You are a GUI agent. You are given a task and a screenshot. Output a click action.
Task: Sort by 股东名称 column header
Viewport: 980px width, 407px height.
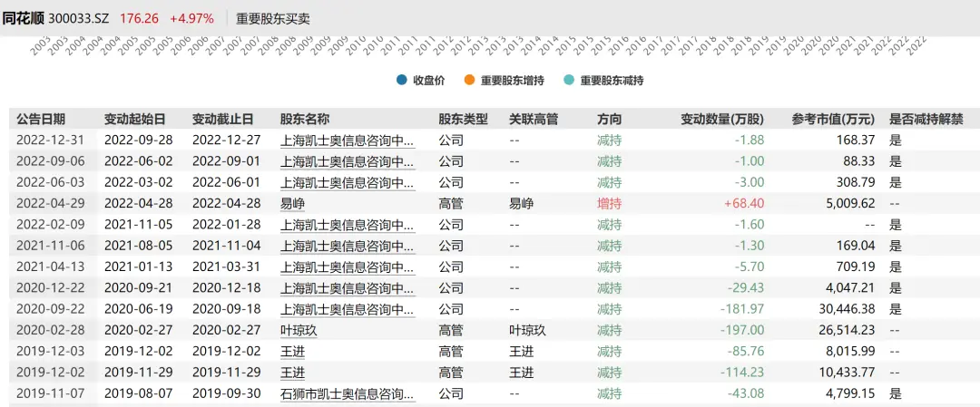tap(305, 119)
